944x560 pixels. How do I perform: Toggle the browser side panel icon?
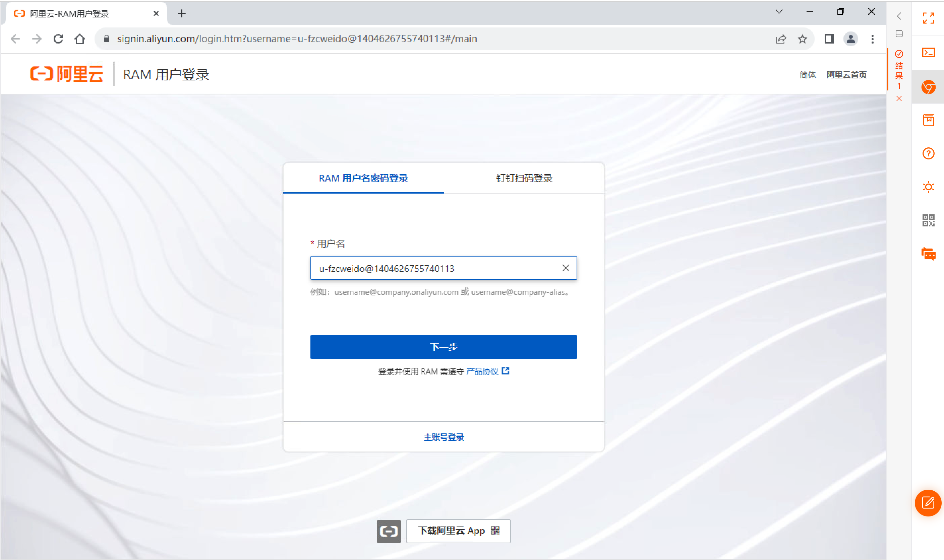pos(829,39)
